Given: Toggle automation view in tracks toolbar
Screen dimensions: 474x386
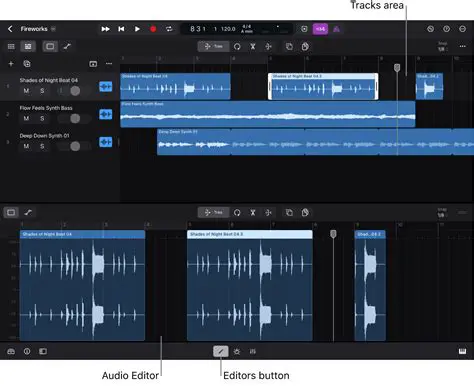Looking at the screenshot, I should pos(67,46).
